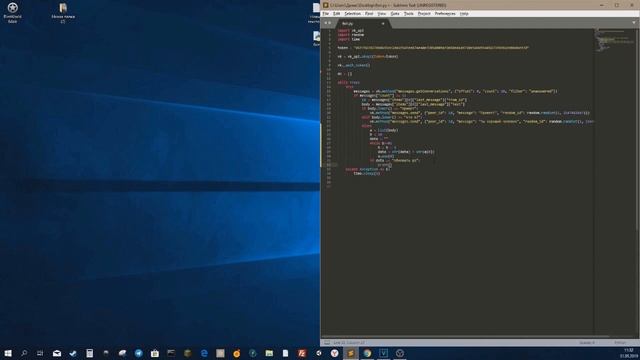
Task: Open the Goto menu
Action: pyautogui.click(x=395, y=13)
